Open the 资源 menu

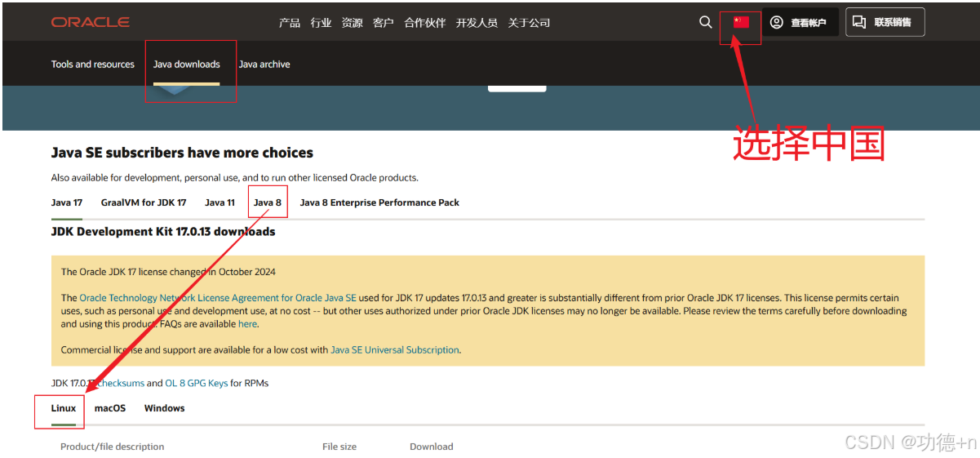click(353, 23)
